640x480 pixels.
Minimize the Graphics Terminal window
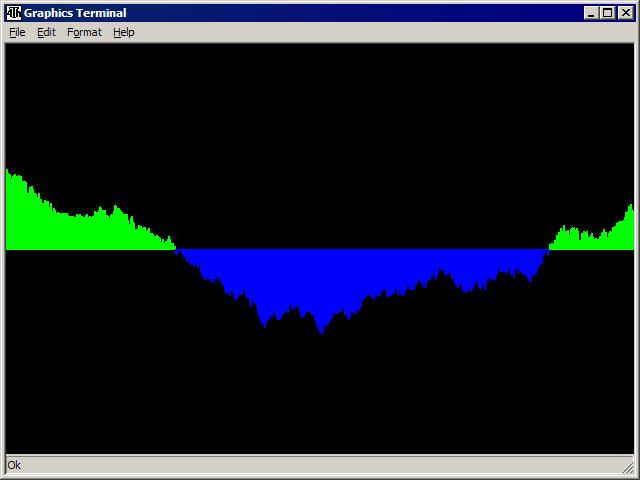tap(591, 13)
